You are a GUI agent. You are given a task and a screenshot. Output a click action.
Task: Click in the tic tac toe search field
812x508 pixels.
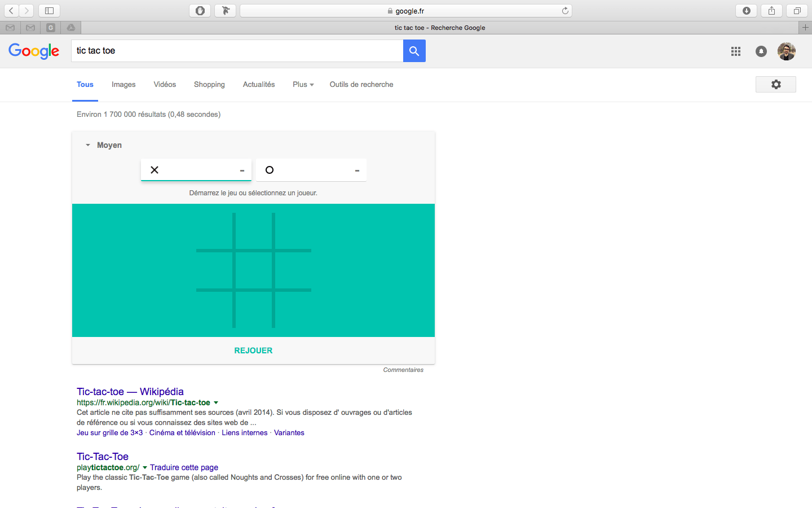(237, 51)
